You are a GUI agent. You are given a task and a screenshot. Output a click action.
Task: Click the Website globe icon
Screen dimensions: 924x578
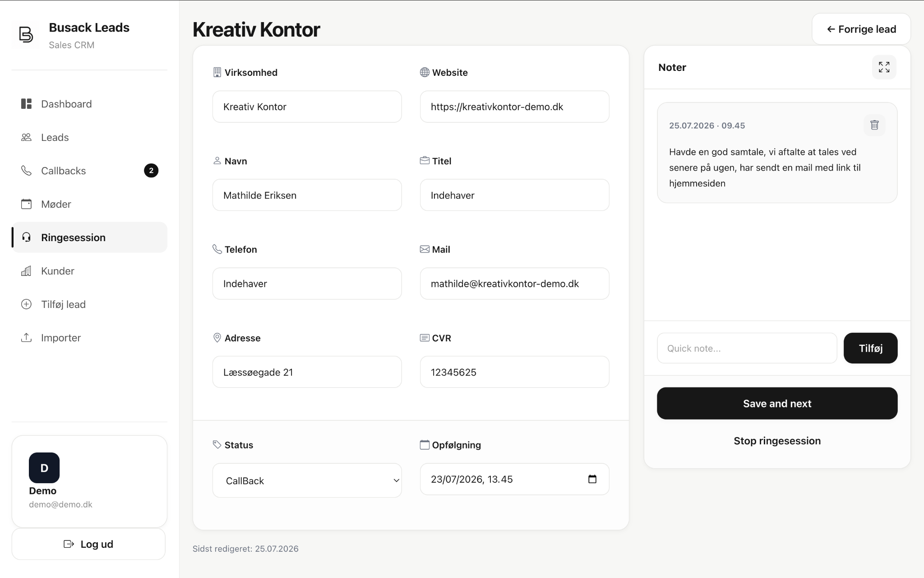(425, 72)
